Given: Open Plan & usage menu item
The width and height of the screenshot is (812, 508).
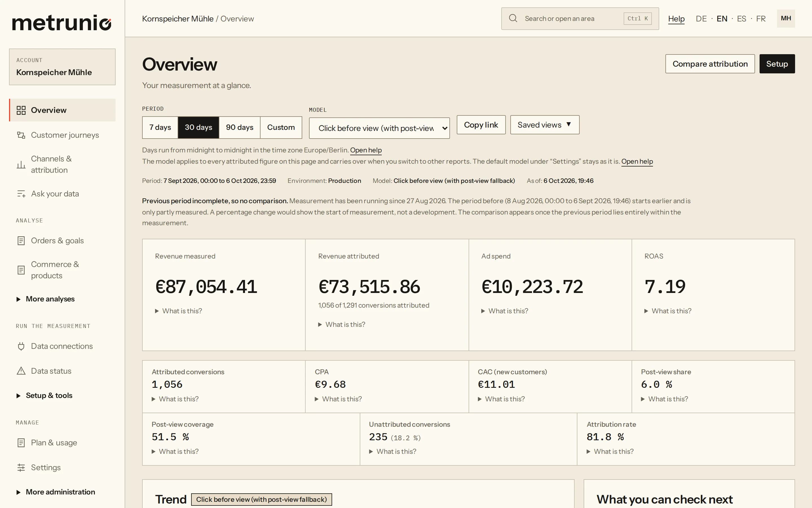Looking at the screenshot, I should 62,443.
